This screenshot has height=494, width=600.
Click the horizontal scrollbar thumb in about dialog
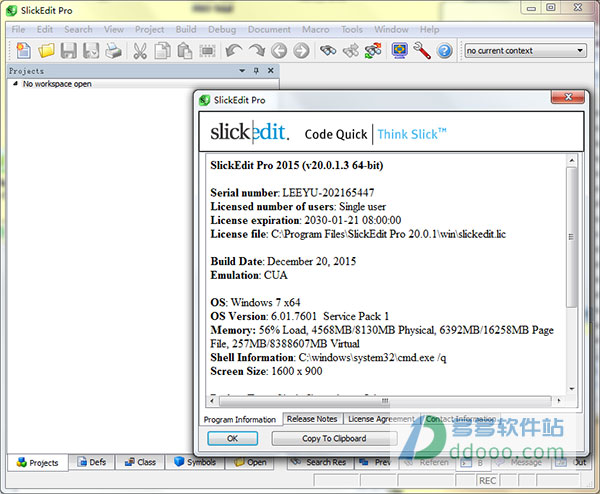click(x=385, y=401)
